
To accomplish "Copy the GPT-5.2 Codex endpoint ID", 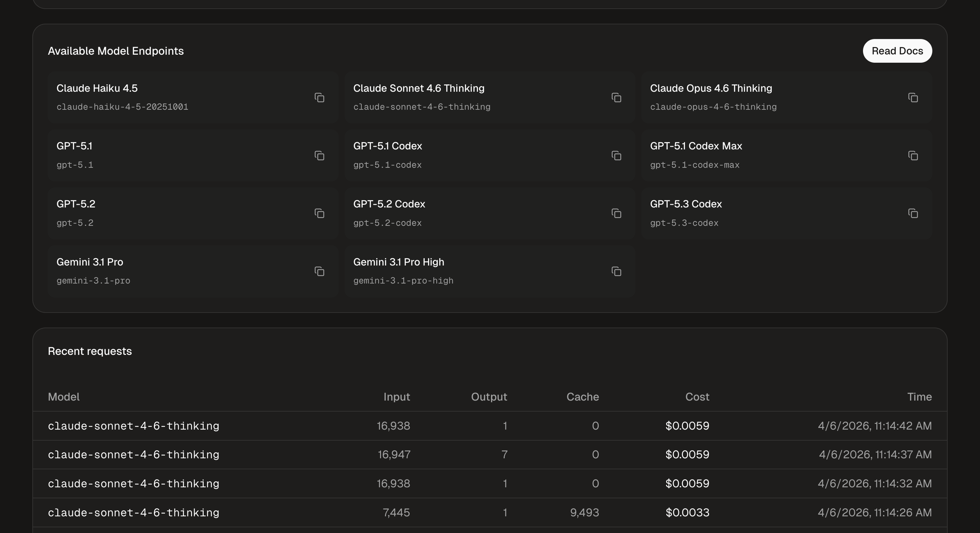I will pos(616,213).
